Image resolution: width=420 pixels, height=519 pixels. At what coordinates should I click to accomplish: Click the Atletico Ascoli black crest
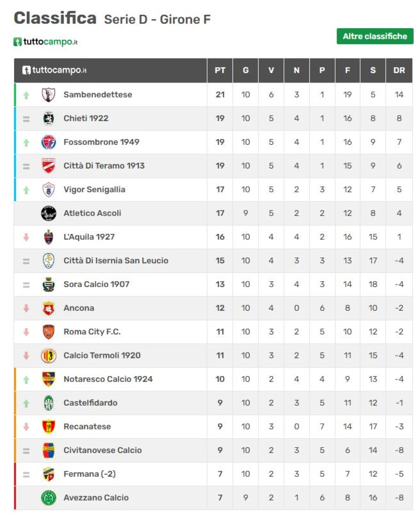[x=49, y=213]
